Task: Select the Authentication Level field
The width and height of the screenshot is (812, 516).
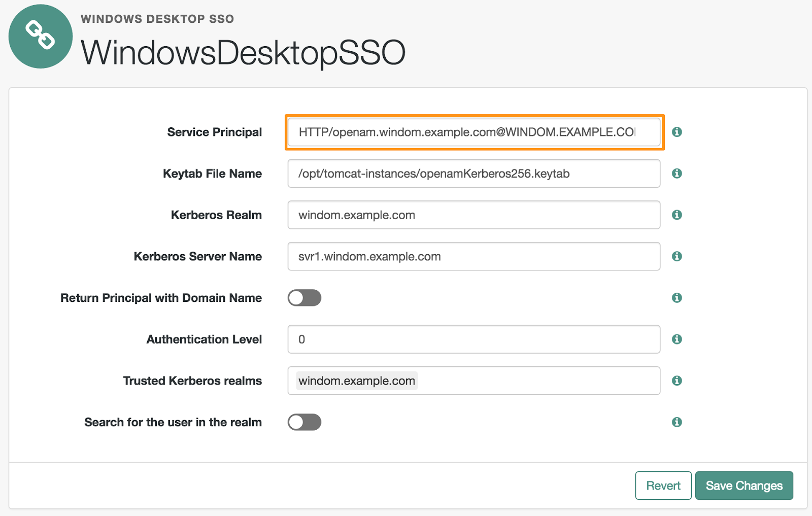Action: click(473, 339)
